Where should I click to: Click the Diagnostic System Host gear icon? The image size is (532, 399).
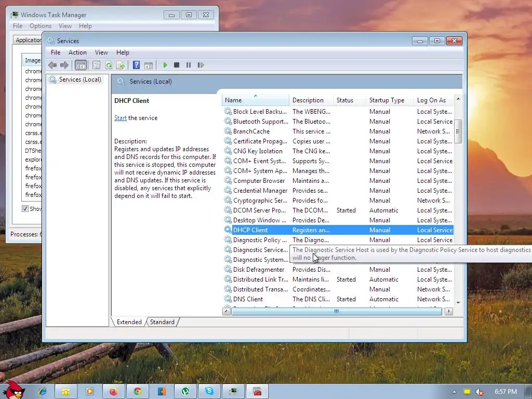pyautogui.click(x=228, y=259)
